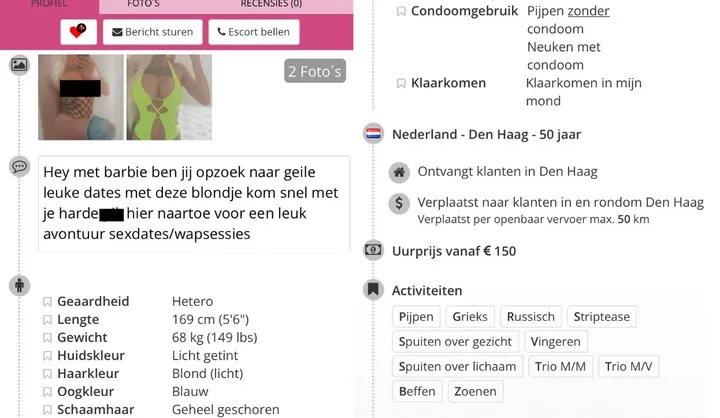
Task: Click the house icon beside Ontvangt klanten
Action: click(399, 172)
